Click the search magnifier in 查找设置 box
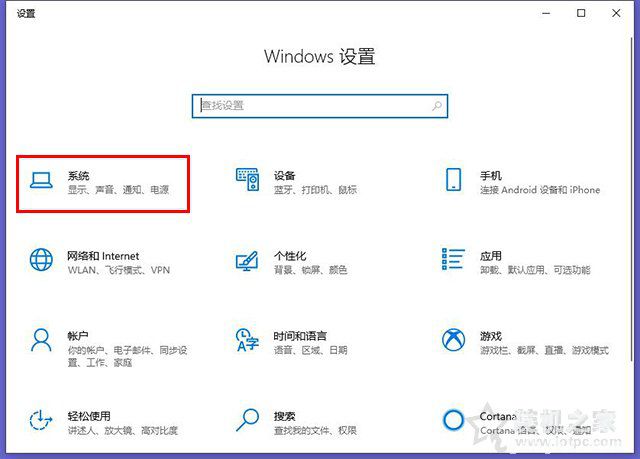 click(437, 106)
